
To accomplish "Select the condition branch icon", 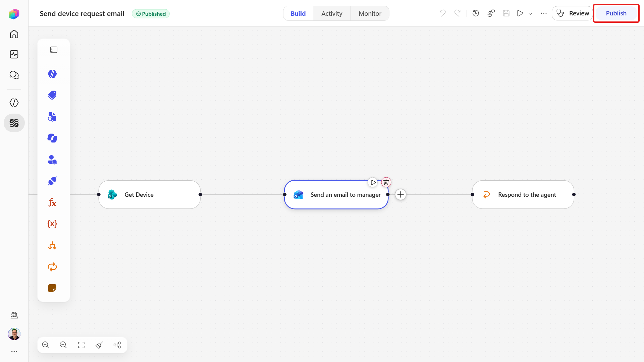I will pyautogui.click(x=52, y=245).
